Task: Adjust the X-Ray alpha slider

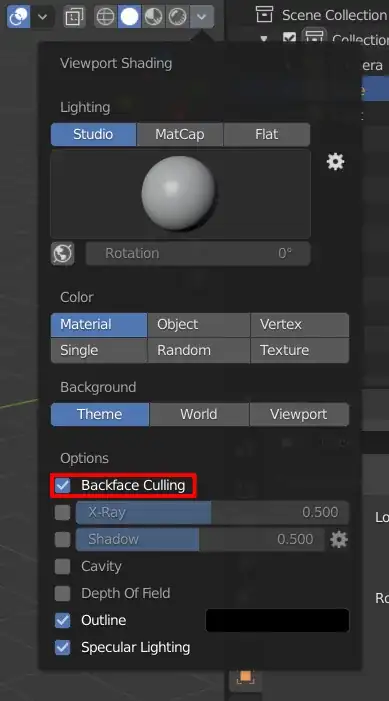Action: pos(212,512)
